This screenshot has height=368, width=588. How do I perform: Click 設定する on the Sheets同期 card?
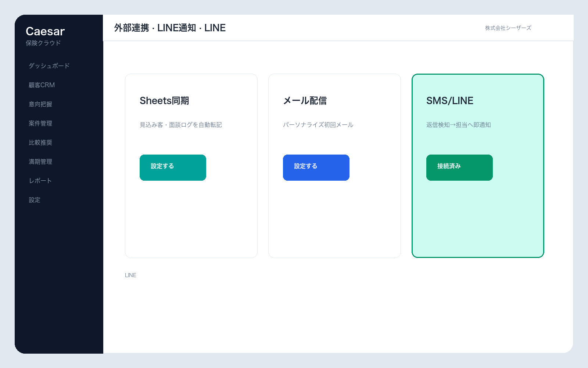pyautogui.click(x=173, y=167)
